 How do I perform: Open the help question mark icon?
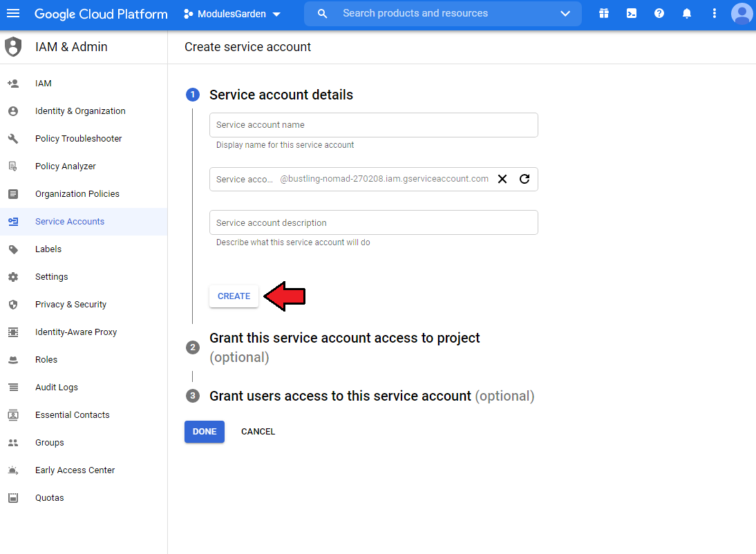coord(659,14)
